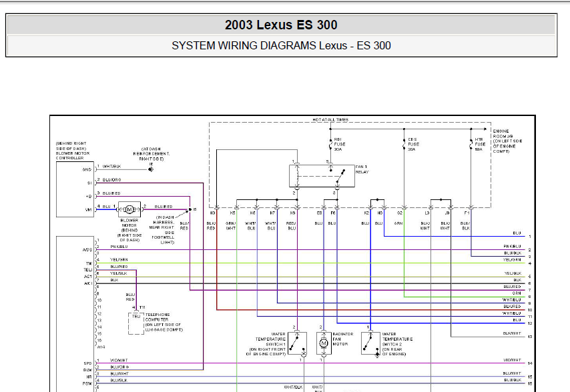Click the K2 connector label
The image size is (570, 392).
point(366,213)
